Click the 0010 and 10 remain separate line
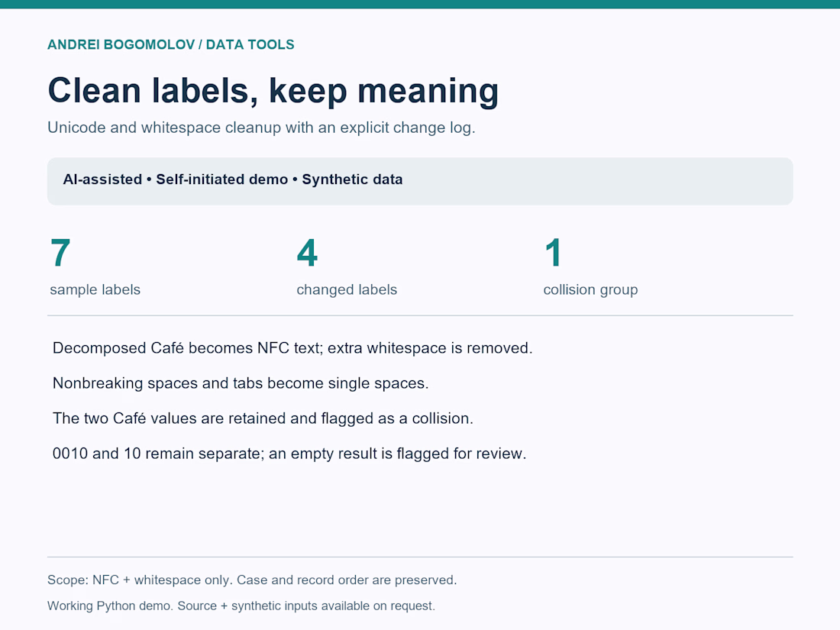840x630 pixels. [x=289, y=454]
